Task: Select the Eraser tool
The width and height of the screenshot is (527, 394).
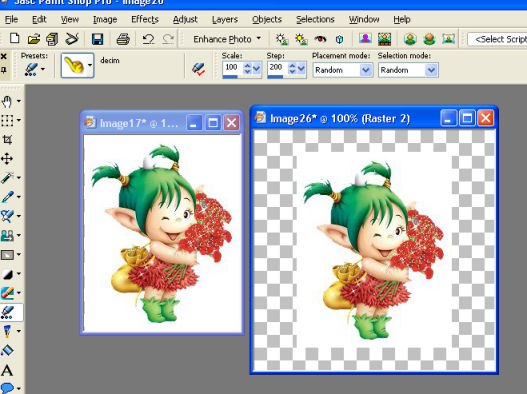Action: pyautogui.click(x=7, y=293)
